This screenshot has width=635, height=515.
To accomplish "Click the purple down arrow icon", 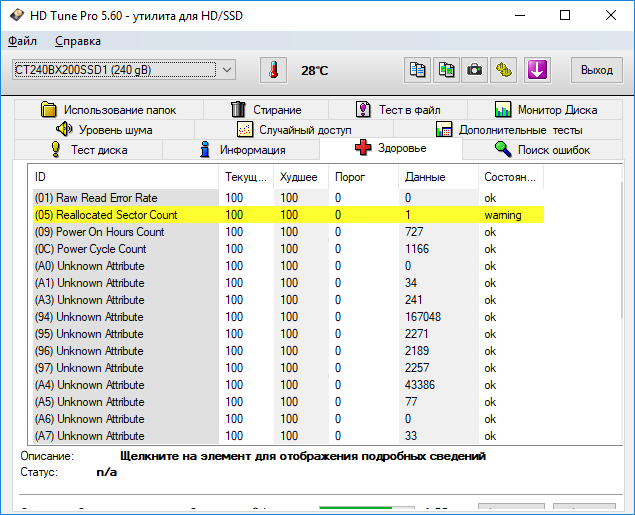I will coord(537,70).
